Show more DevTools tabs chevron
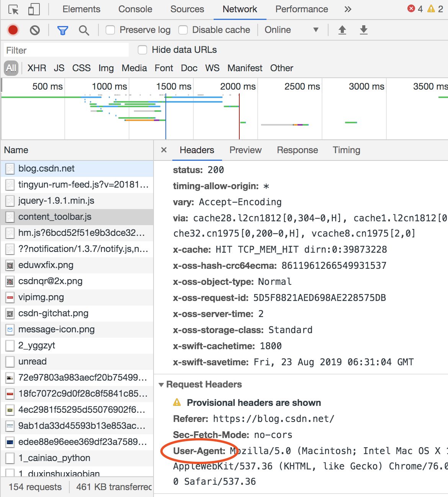Image resolution: width=448 pixels, height=497 pixels. tap(348, 9)
